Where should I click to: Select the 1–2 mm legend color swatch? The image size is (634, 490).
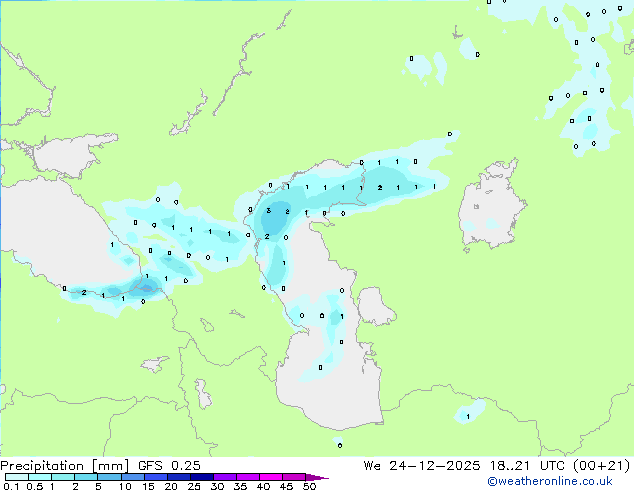point(63,477)
